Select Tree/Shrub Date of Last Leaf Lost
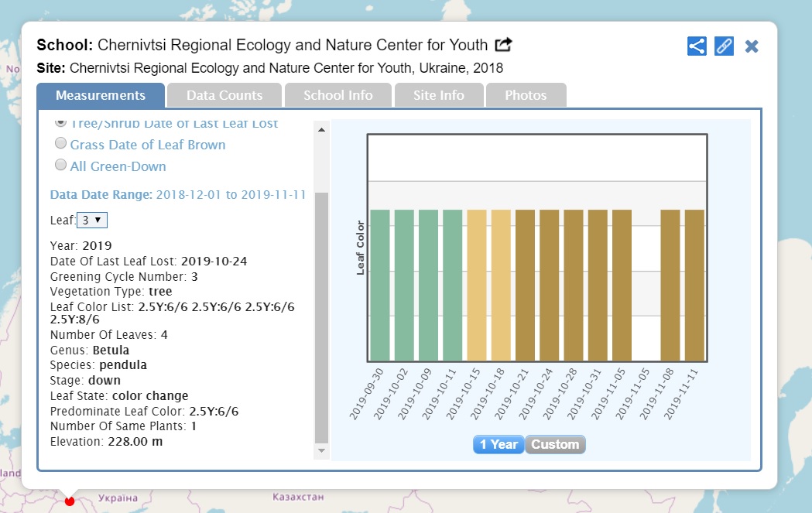Image resolution: width=812 pixels, height=513 pixels. [60, 123]
